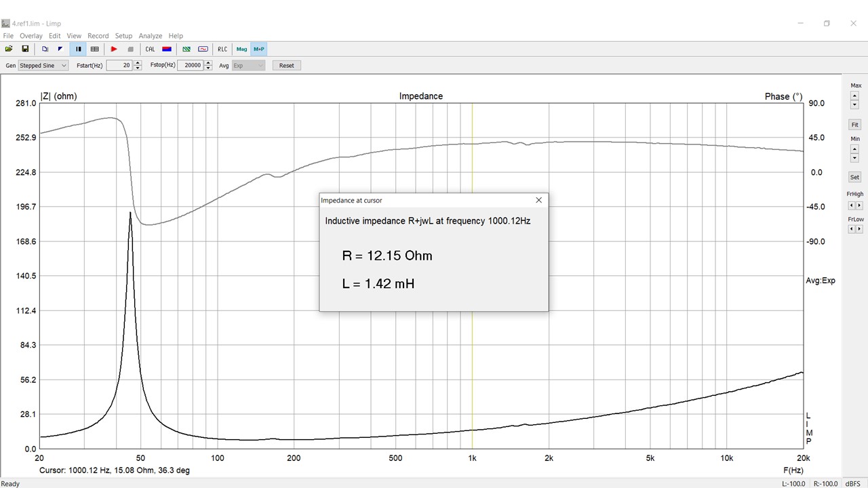868x488 pixels.
Task: Open the RLC cursor impedance tool
Action: point(222,49)
